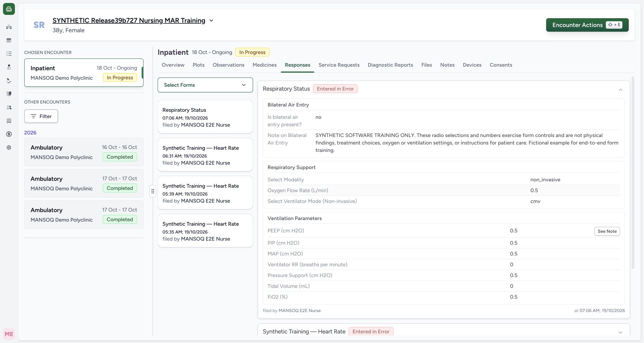Click the patient name link
Screen dimensions: 644x343
129,20
